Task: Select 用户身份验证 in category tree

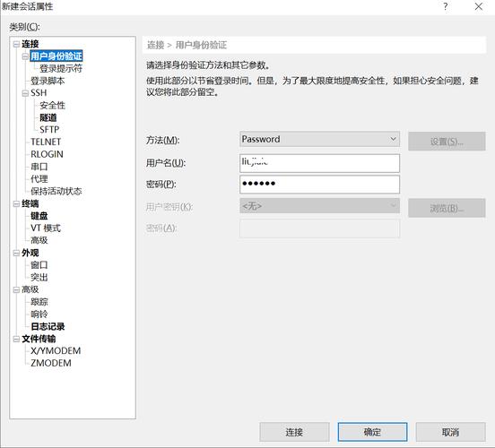Action: (56, 56)
